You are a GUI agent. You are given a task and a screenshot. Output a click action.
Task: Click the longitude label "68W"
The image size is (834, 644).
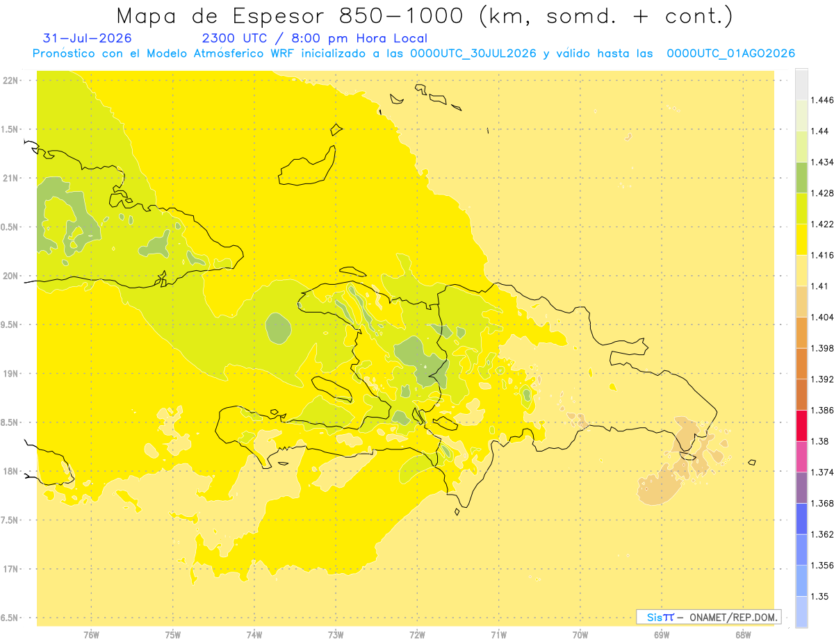(742, 634)
